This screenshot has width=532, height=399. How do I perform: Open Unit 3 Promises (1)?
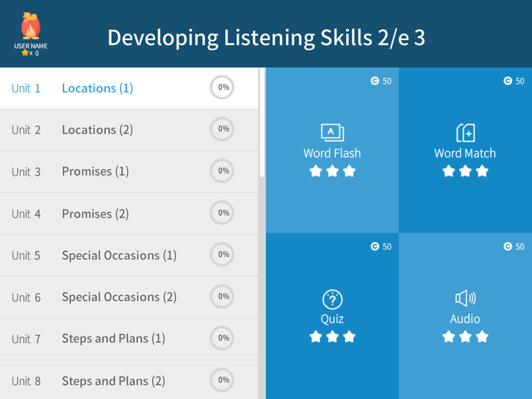click(129, 172)
